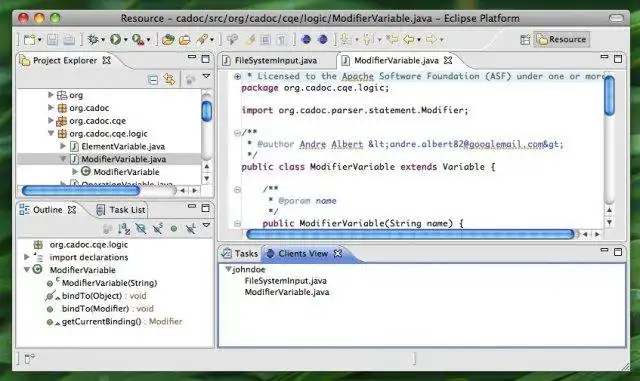Click the Print toolbar icon
This screenshot has width=640, height=381.
[69, 40]
